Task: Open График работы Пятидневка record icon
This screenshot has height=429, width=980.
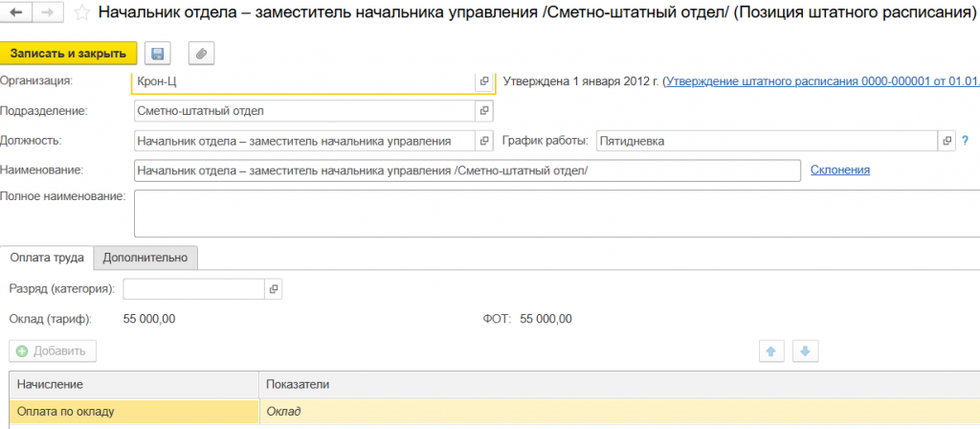Action: 947,141
